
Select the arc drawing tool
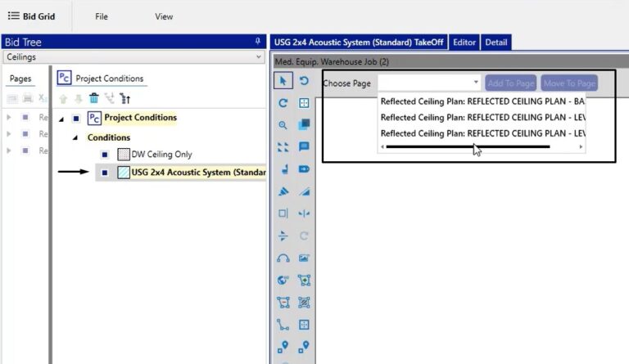(x=283, y=258)
